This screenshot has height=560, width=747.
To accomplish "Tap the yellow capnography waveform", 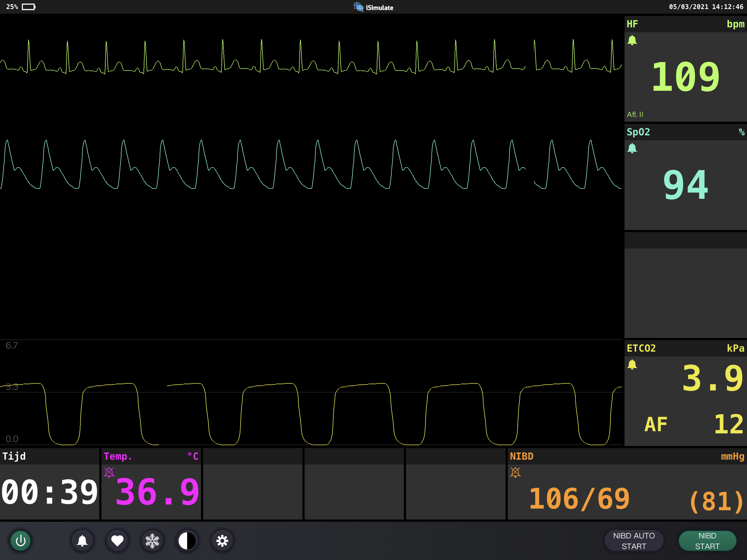I will click(x=311, y=414).
